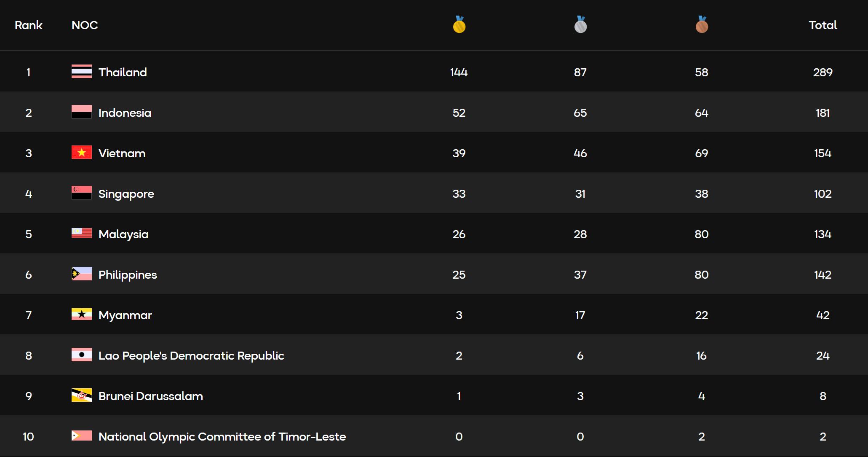Image resolution: width=868 pixels, height=457 pixels.
Task: Click the Myanmar flag icon
Action: (x=82, y=315)
